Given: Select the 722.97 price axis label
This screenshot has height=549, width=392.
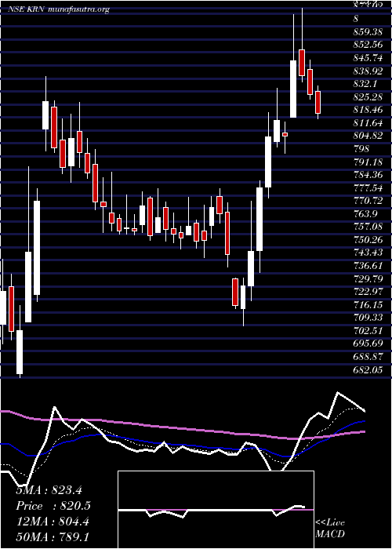Looking at the screenshot, I should click(367, 292).
